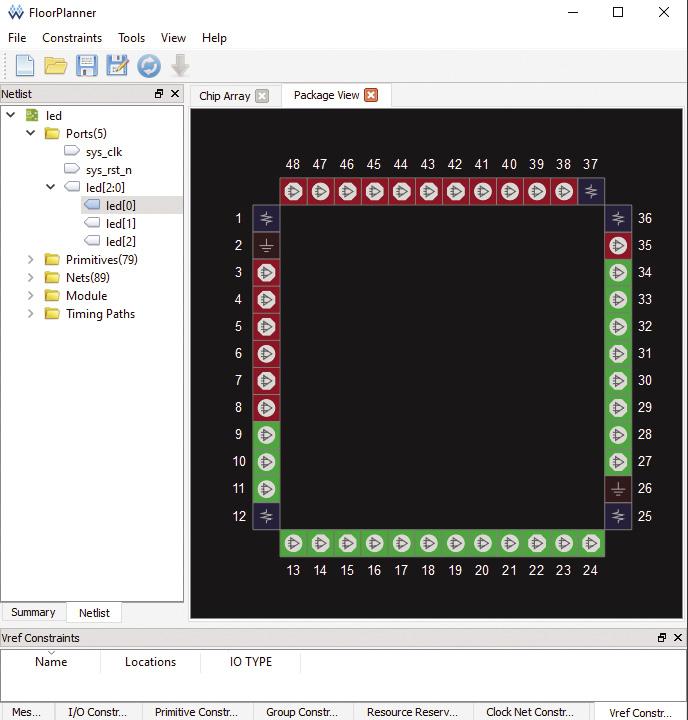Select package pin 21
The width and height of the screenshot is (688, 720).
point(510,543)
